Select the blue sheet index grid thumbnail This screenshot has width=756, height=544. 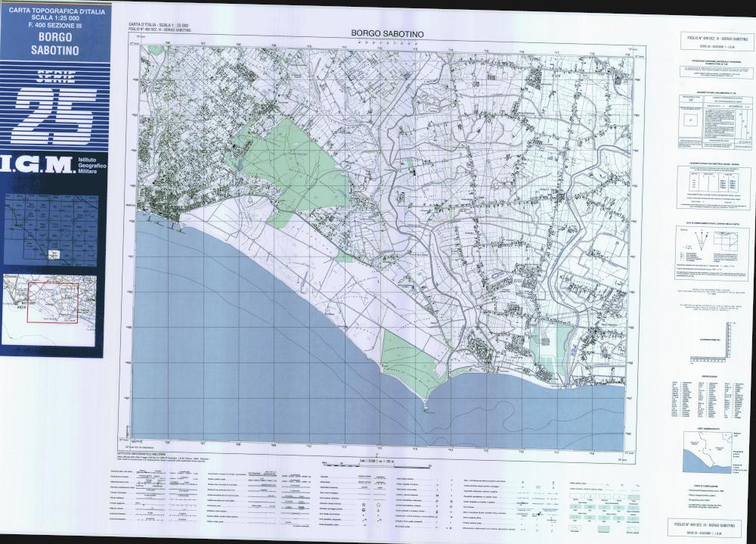click(x=51, y=230)
